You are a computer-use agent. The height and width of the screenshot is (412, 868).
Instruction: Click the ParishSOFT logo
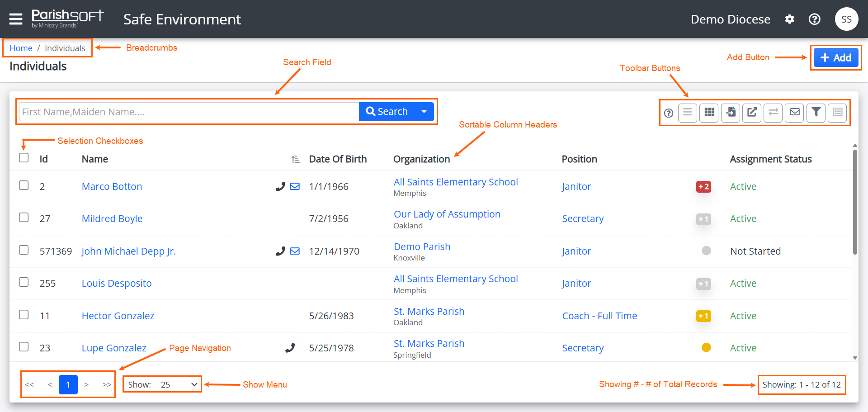pyautogui.click(x=68, y=19)
